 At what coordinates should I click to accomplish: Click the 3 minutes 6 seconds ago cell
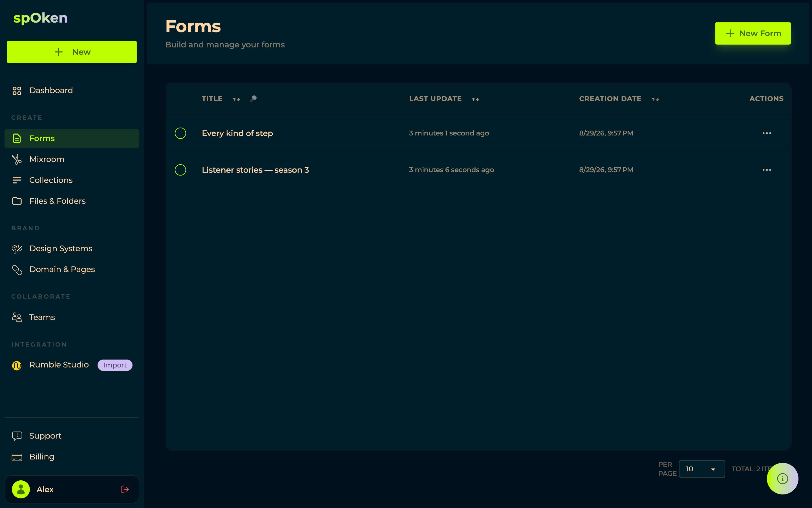point(451,170)
